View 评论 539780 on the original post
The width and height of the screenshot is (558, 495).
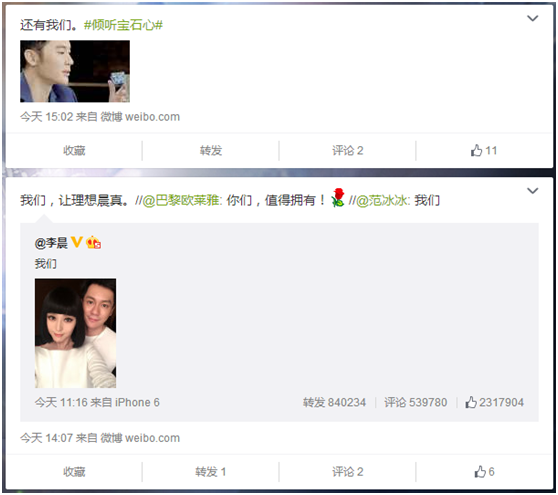[x=415, y=402]
